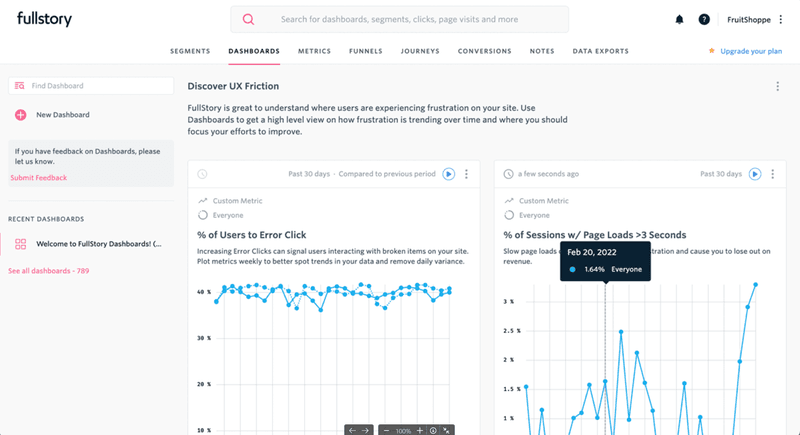Click the Everyone label on Page Loads card
800x435 pixels.
pyautogui.click(x=534, y=215)
